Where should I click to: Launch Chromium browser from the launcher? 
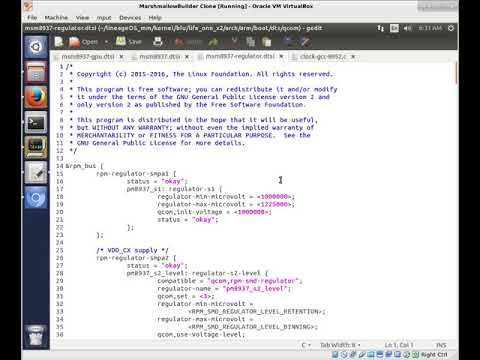tap(36, 198)
